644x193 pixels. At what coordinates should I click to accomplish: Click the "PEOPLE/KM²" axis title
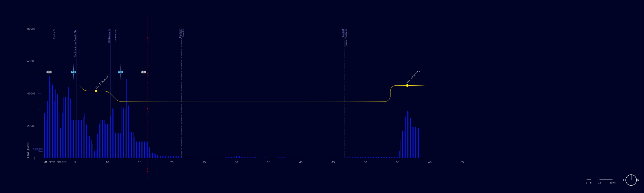click(28, 150)
